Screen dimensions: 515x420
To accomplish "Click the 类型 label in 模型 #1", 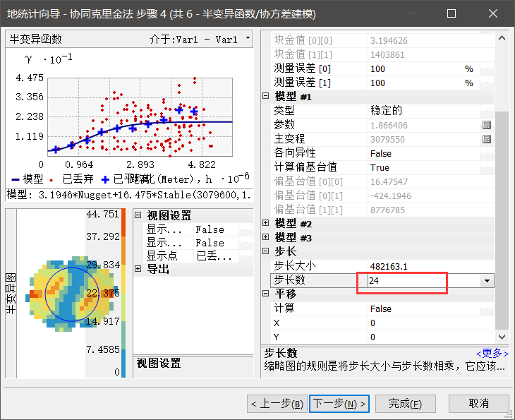I will (284, 111).
